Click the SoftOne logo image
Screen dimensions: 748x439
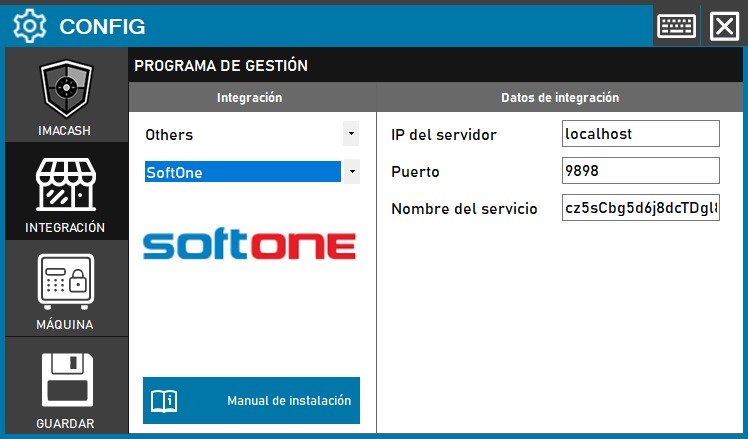(249, 246)
